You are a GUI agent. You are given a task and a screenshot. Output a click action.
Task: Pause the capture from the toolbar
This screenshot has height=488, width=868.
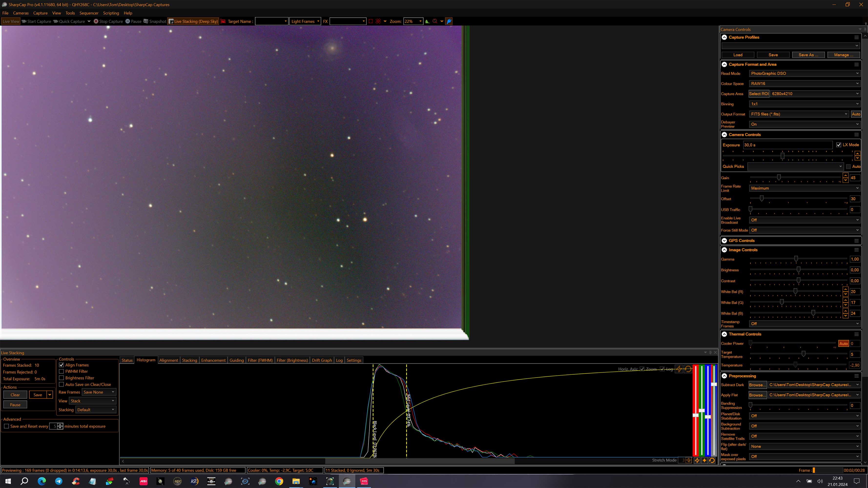[x=133, y=21]
